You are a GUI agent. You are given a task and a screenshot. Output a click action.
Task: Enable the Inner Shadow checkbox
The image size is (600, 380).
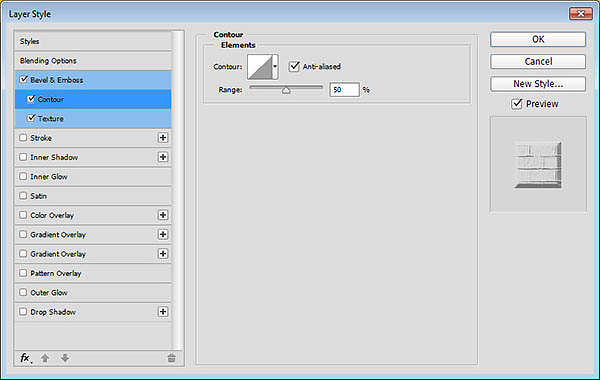coord(23,157)
